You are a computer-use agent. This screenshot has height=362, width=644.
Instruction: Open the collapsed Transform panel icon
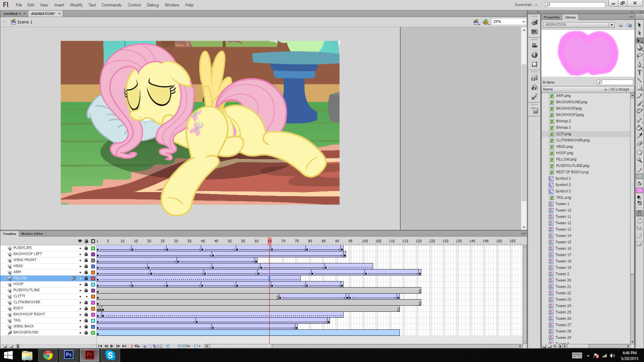534,64
